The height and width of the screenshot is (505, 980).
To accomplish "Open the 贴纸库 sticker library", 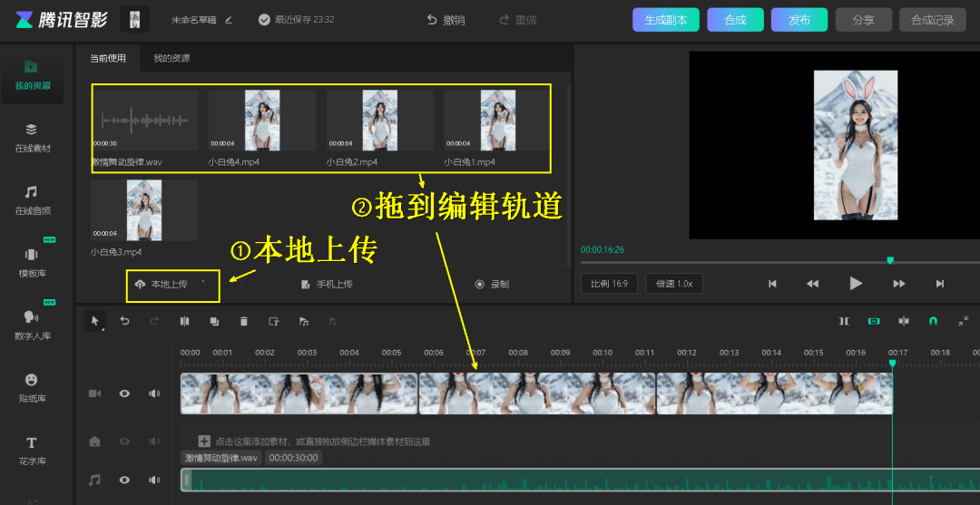I will point(32,387).
